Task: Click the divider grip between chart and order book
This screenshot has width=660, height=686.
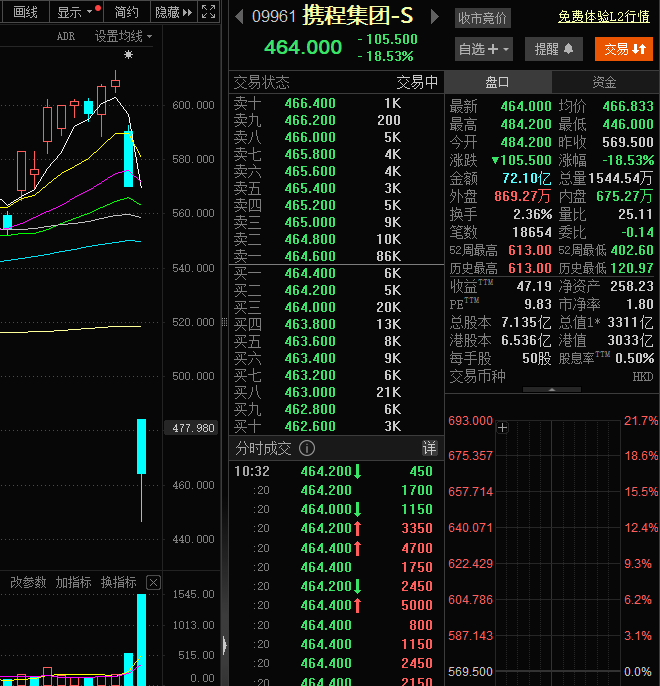Action: tap(224, 322)
